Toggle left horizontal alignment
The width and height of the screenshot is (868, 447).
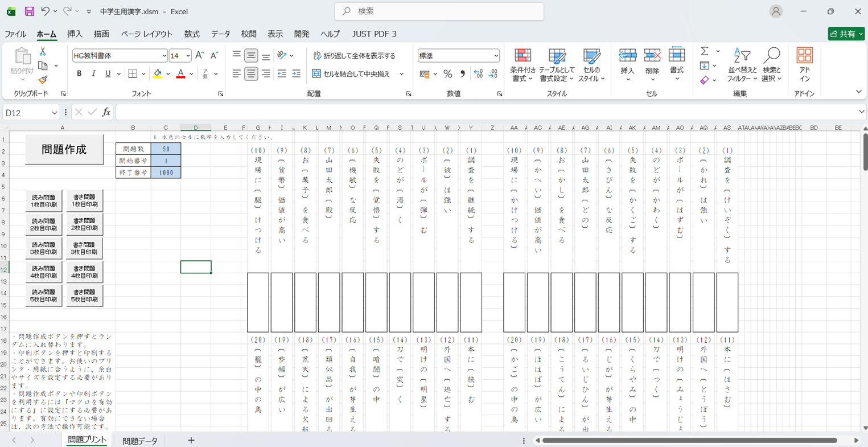pos(237,73)
